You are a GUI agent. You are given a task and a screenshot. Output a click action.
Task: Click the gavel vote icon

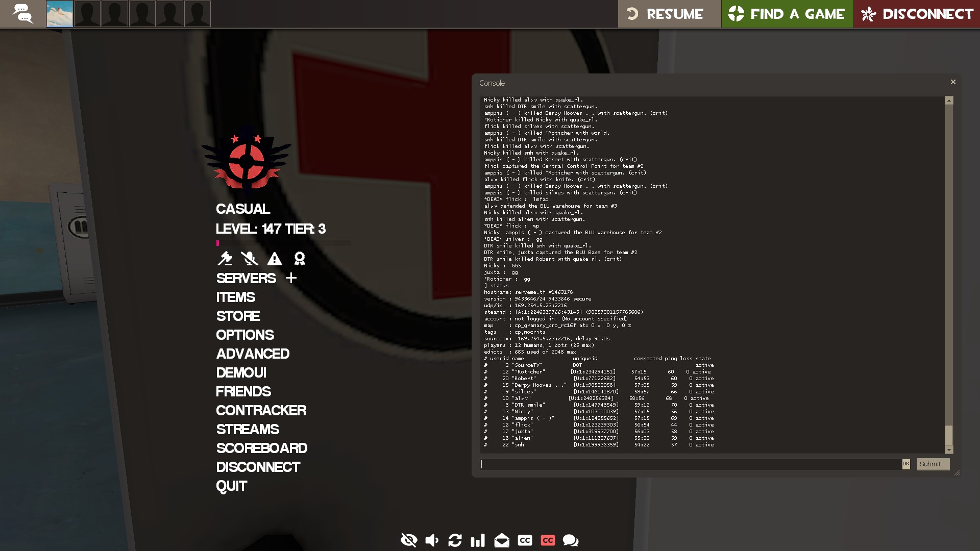(x=225, y=259)
